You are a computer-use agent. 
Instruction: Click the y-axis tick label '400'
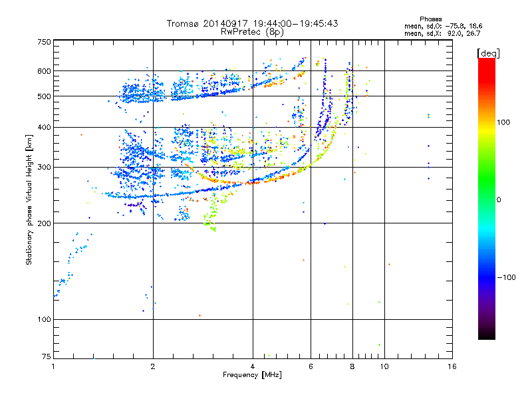click(x=44, y=127)
